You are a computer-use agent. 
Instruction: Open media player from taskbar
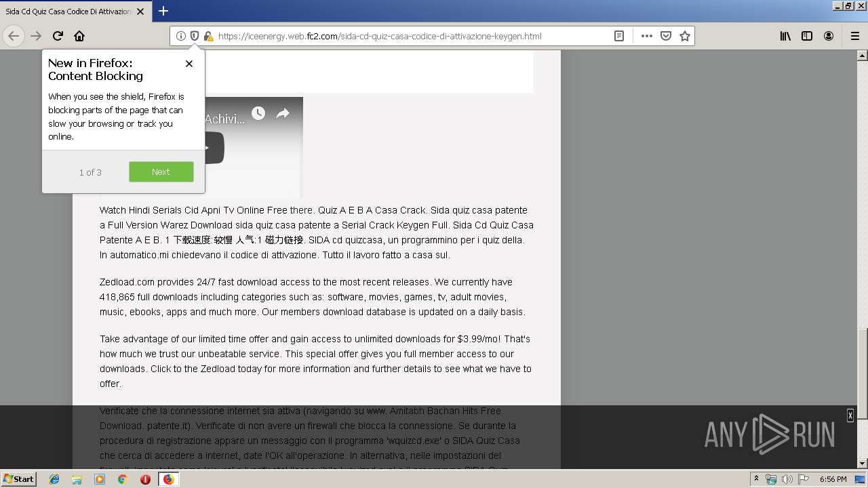click(x=100, y=479)
